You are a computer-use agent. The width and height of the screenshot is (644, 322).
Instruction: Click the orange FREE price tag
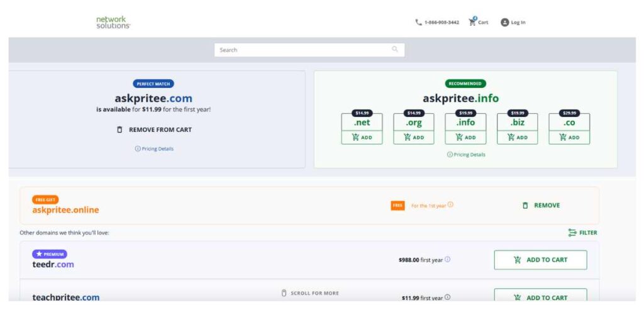(397, 206)
